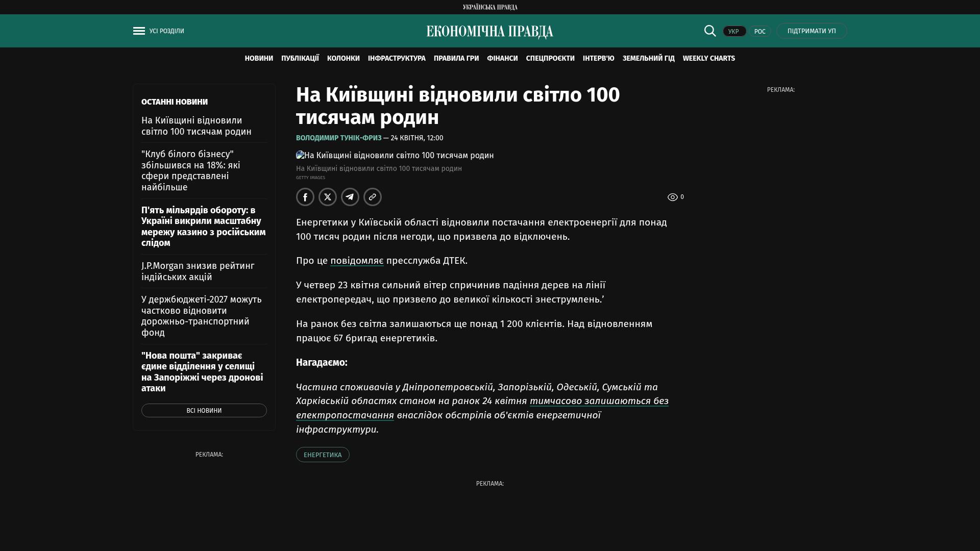Go to WEEKLY CHARTS section
The image size is (980, 551).
[708, 59]
